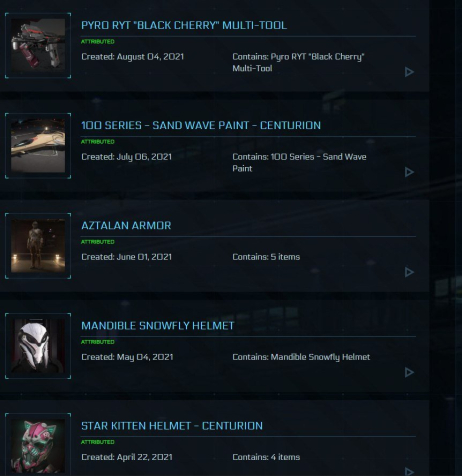Click the Pyro RYT "Black Cherry" Multi-Tool title
Image resolution: width=462 pixels, height=476 pixels.
click(184, 25)
